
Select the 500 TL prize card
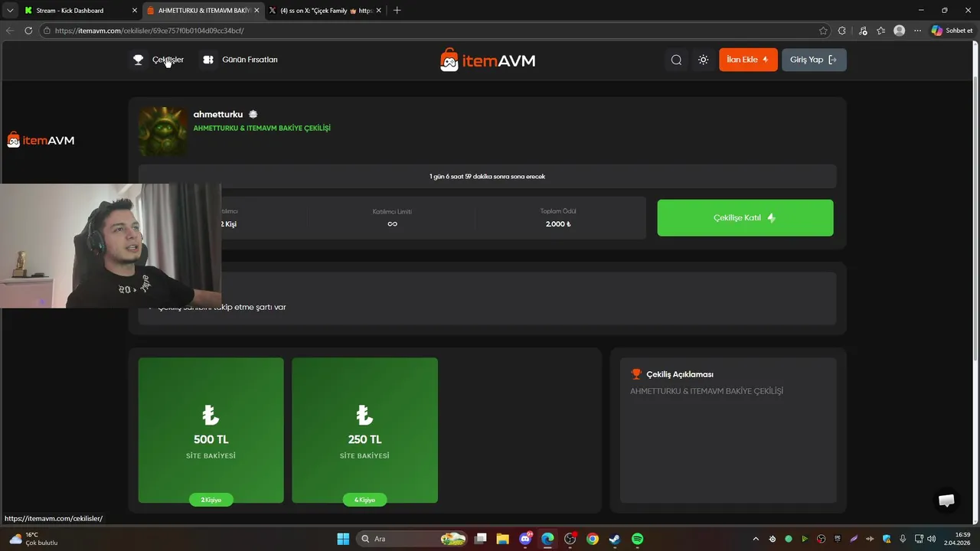click(211, 430)
